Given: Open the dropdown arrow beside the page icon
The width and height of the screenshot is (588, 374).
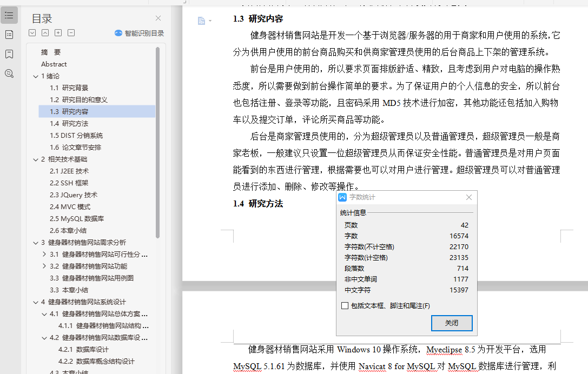Looking at the screenshot, I should (x=210, y=21).
